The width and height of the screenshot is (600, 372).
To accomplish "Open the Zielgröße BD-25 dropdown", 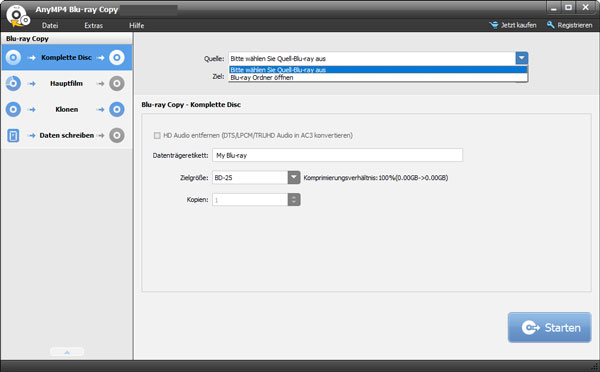I will pyautogui.click(x=294, y=178).
